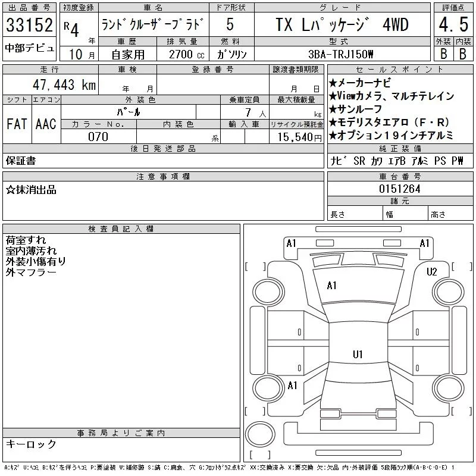The image size is (476, 476).
Task: Click the 注意事項欄 header
Action: pyautogui.click(x=163, y=176)
